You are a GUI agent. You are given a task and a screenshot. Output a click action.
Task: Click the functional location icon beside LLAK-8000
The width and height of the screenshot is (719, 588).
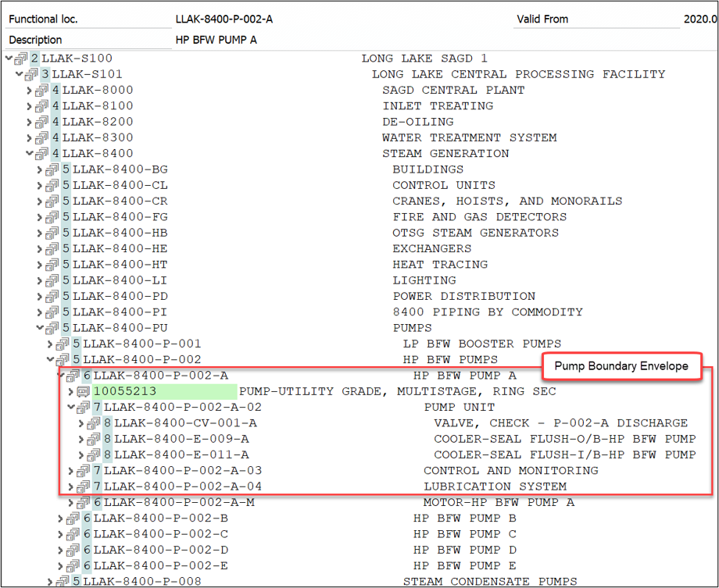coord(41,91)
